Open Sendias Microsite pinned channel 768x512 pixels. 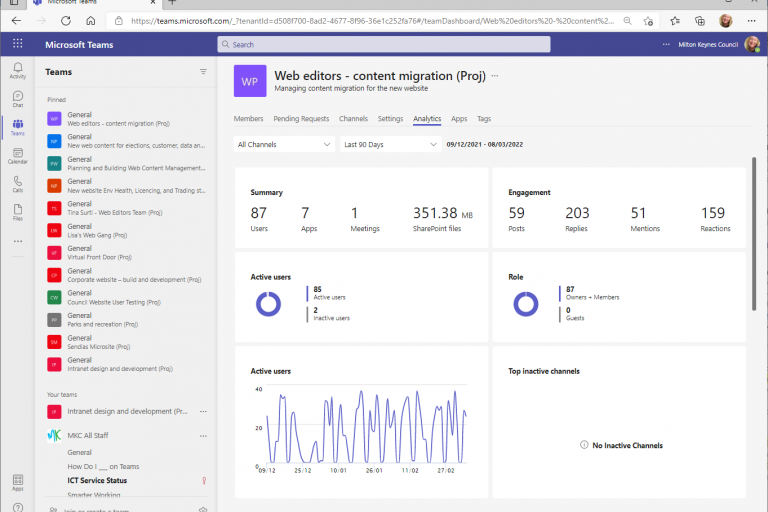point(126,342)
